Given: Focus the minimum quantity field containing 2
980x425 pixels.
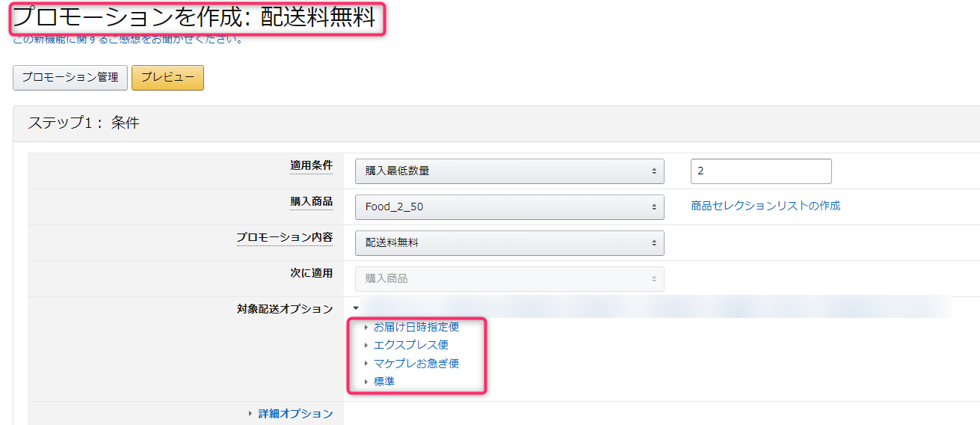Looking at the screenshot, I should tap(760, 171).
